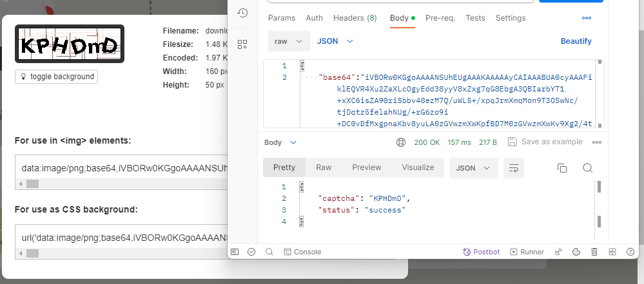This screenshot has height=284, width=644.
Task: Click Save as example button
Action: (x=545, y=142)
